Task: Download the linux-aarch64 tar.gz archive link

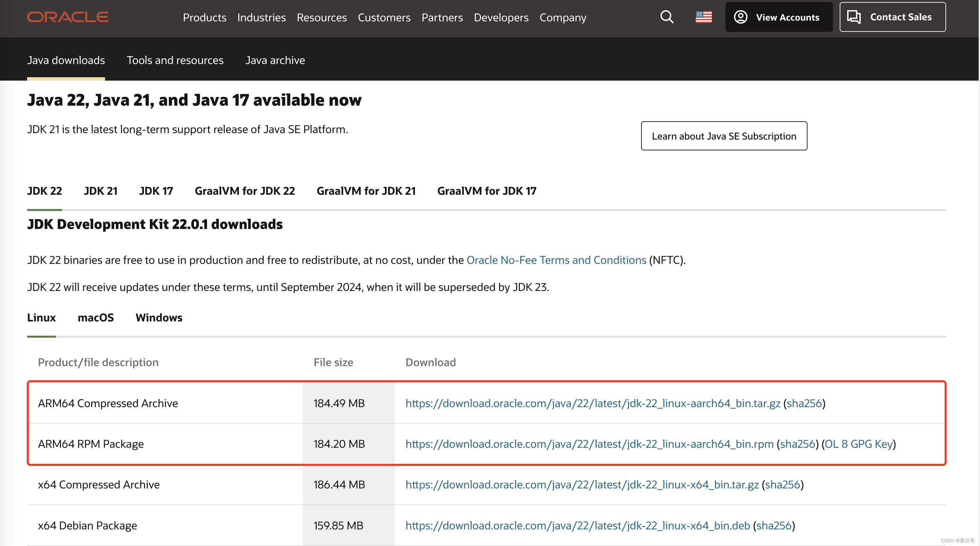Action: pos(593,403)
